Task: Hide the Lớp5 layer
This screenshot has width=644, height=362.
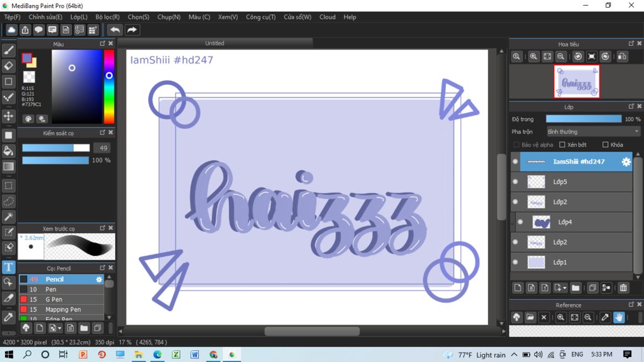Action: point(515,182)
